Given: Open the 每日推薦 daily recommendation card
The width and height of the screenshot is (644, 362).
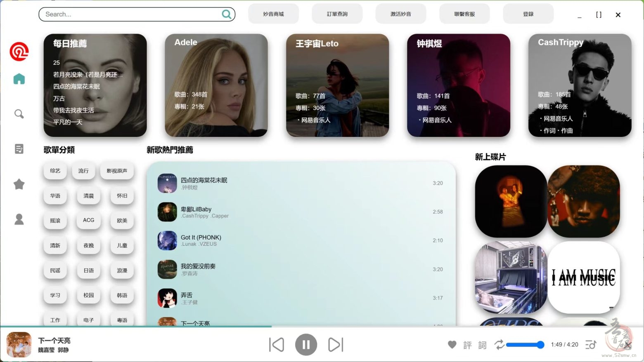Looking at the screenshot, I should [95, 85].
